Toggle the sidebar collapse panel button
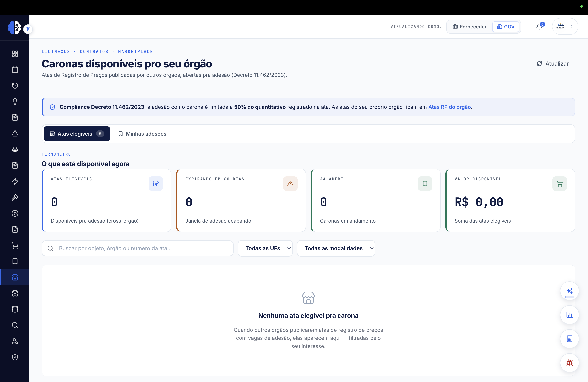The width and height of the screenshot is (588, 382). (x=28, y=29)
